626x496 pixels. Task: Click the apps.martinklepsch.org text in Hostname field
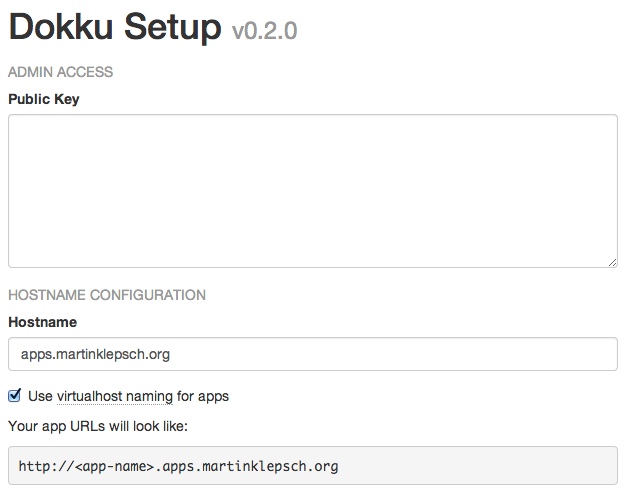tap(95, 354)
